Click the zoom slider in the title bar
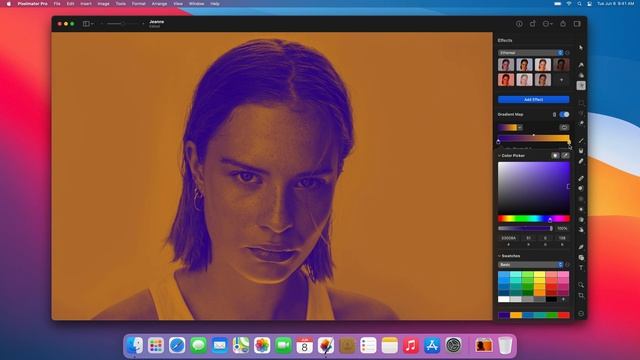This screenshot has height=360, width=640. (x=122, y=24)
